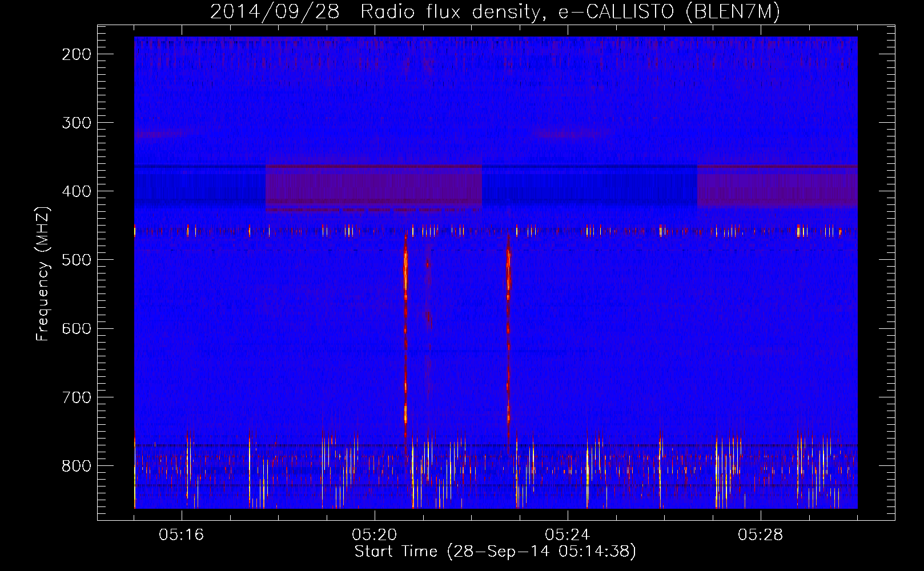Click the 500 frequency tick label
Viewport: 924px width, 571px height.
click(x=77, y=260)
